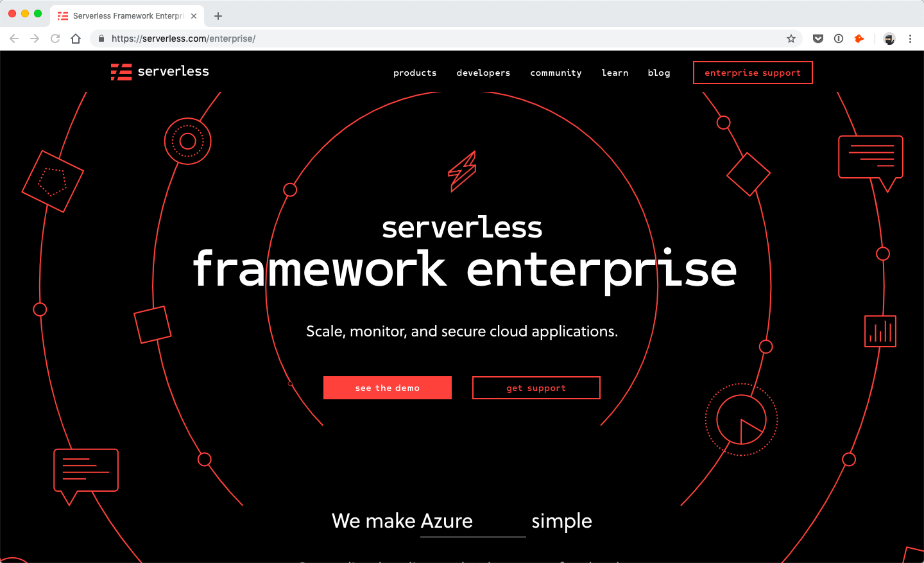Expand the learn menu item
This screenshot has width=924, height=563.
pyautogui.click(x=615, y=73)
